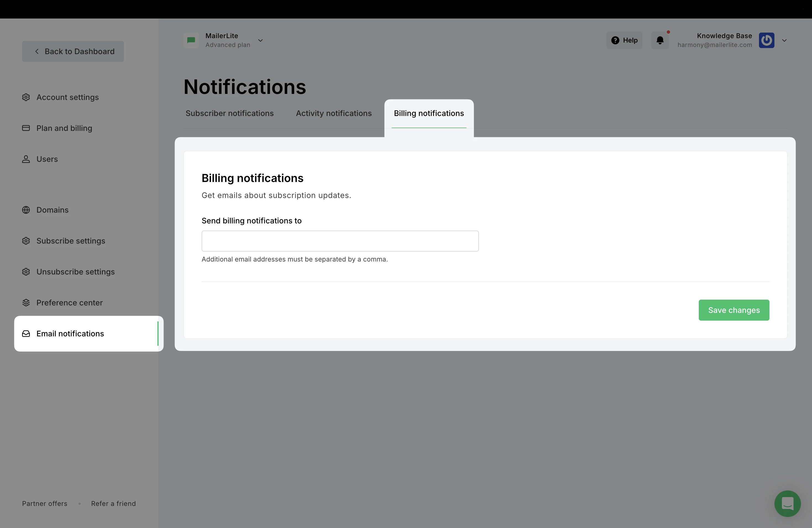
Task: Switch to Activity notifications tab
Action: [333, 113]
